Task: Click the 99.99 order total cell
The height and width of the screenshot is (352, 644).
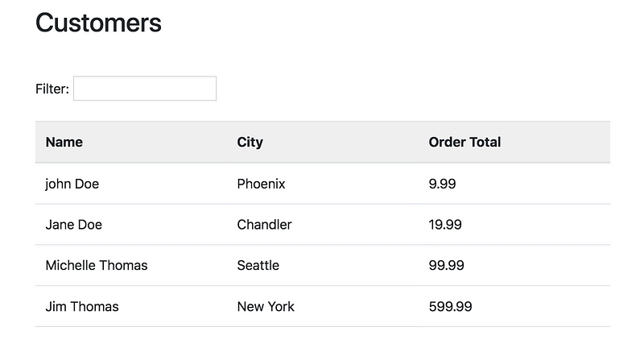Action: (447, 265)
